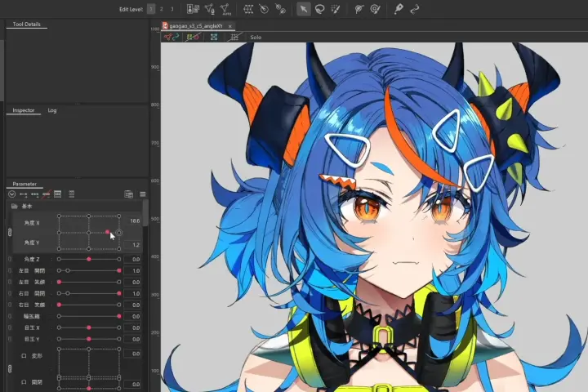Click the add three keys icon

pyautogui.click(x=35, y=194)
